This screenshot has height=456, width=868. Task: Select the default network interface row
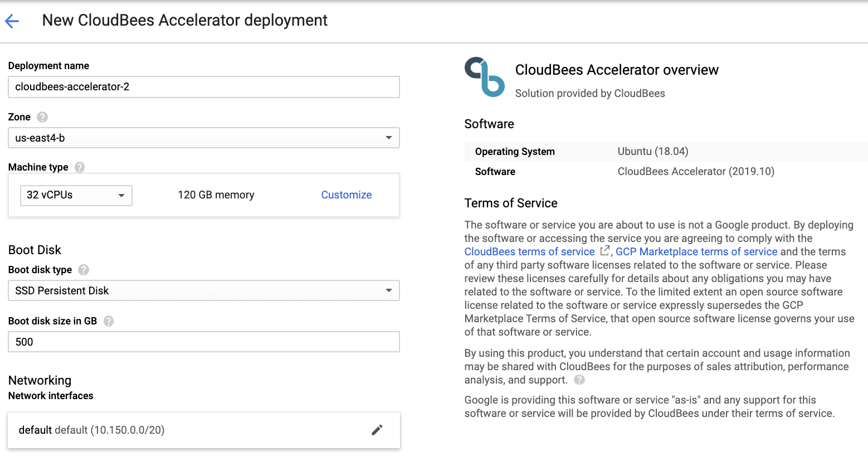204,430
